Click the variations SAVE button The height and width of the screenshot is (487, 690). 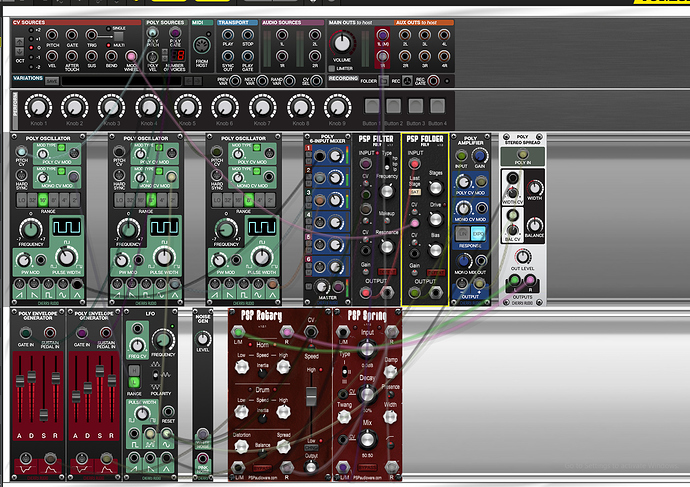click(x=52, y=81)
